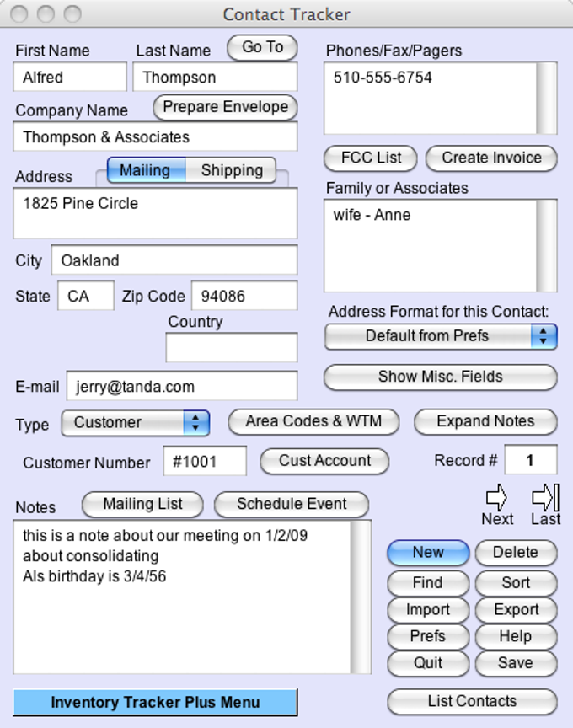Viewport: 573px width, 728px height.
Task: Click Schedule Event button
Action: point(292,504)
